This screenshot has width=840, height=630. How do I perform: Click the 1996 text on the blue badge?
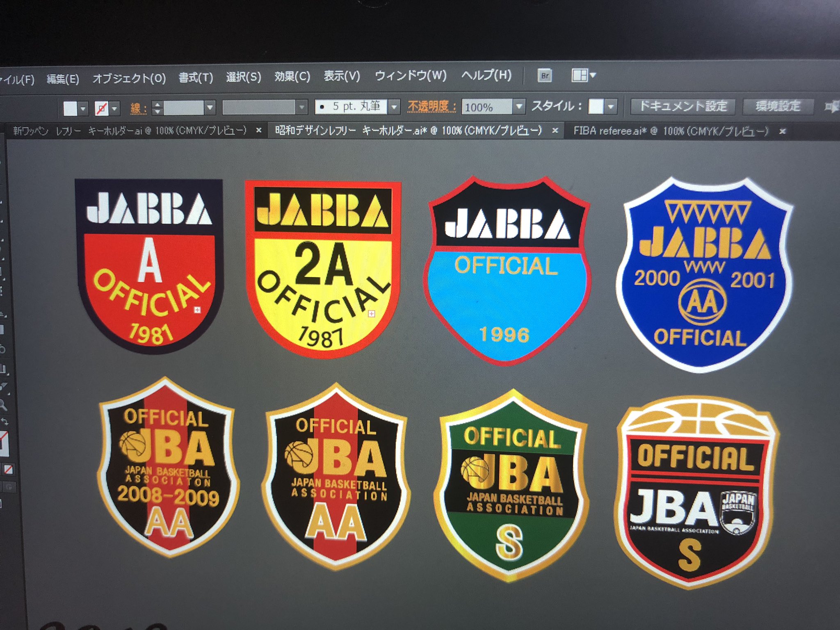504,335
